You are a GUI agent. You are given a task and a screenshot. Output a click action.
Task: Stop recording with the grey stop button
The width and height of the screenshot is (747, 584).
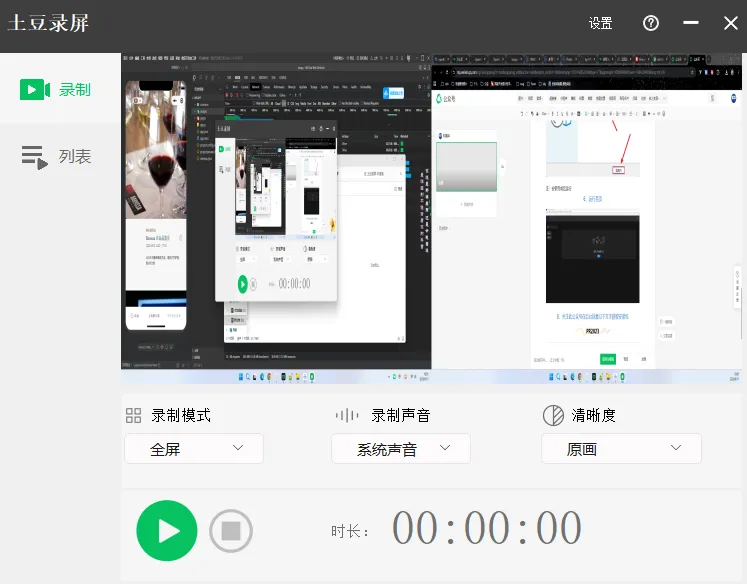coord(231,531)
